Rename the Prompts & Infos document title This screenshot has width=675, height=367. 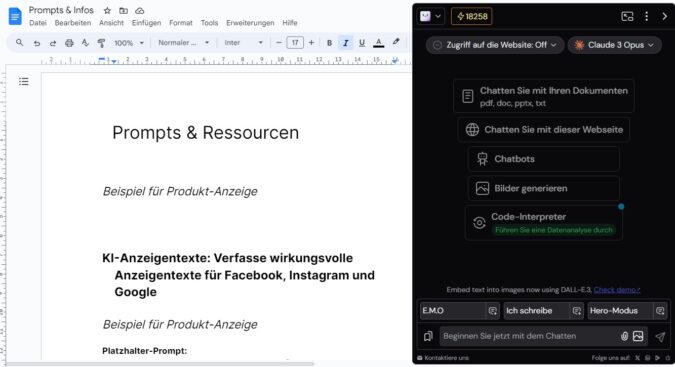tap(61, 10)
